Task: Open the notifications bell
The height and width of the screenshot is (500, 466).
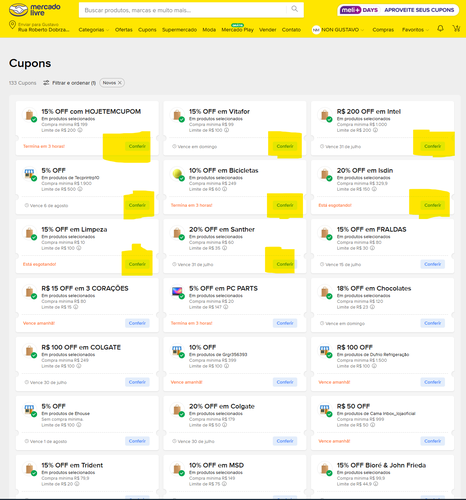Action: pyautogui.click(x=440, y=29)
